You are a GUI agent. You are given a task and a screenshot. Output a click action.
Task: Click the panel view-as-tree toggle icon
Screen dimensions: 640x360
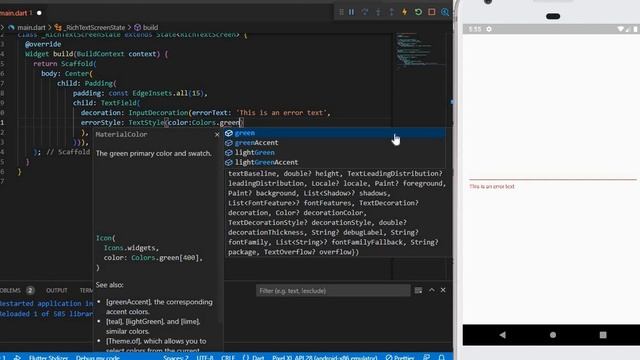point(418,290)
